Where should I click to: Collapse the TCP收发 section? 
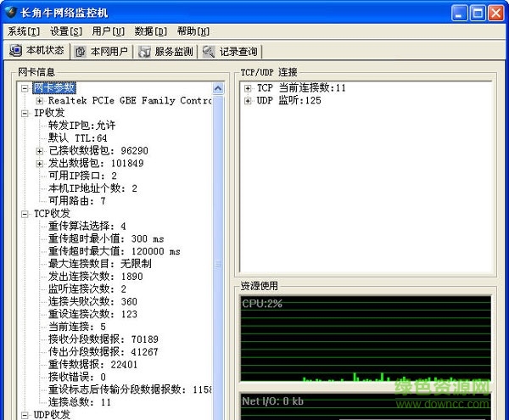coord(26,214)
